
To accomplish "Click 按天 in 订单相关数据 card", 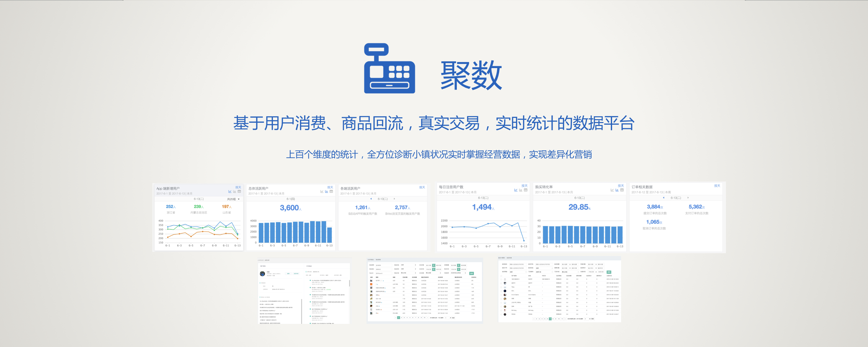I will click(x=717, y=186).
